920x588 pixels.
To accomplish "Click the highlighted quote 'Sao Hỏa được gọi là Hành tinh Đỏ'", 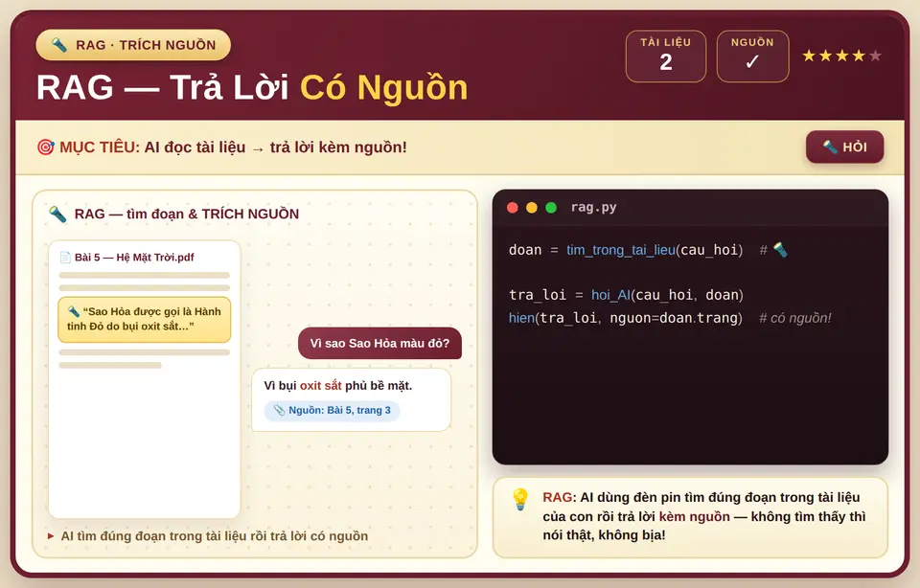I will coord(145,320).
